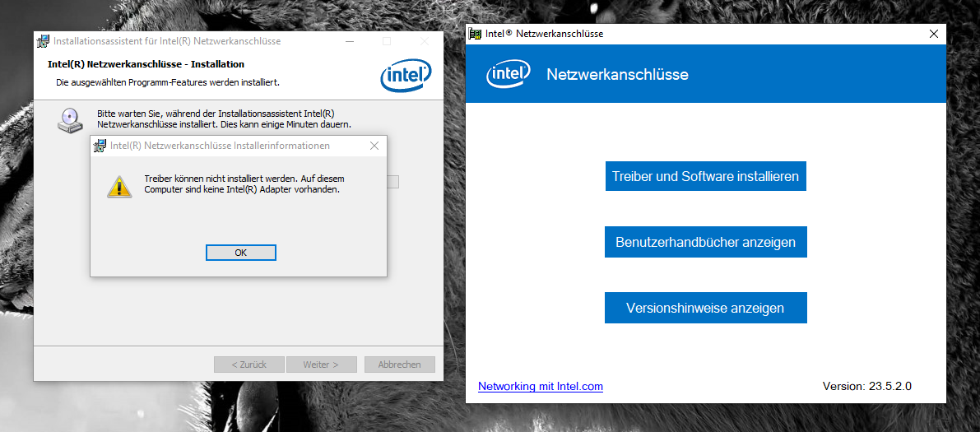Click the installation progress bar behind the dialog
980x432 pixels.
click(x=392, y=182)
